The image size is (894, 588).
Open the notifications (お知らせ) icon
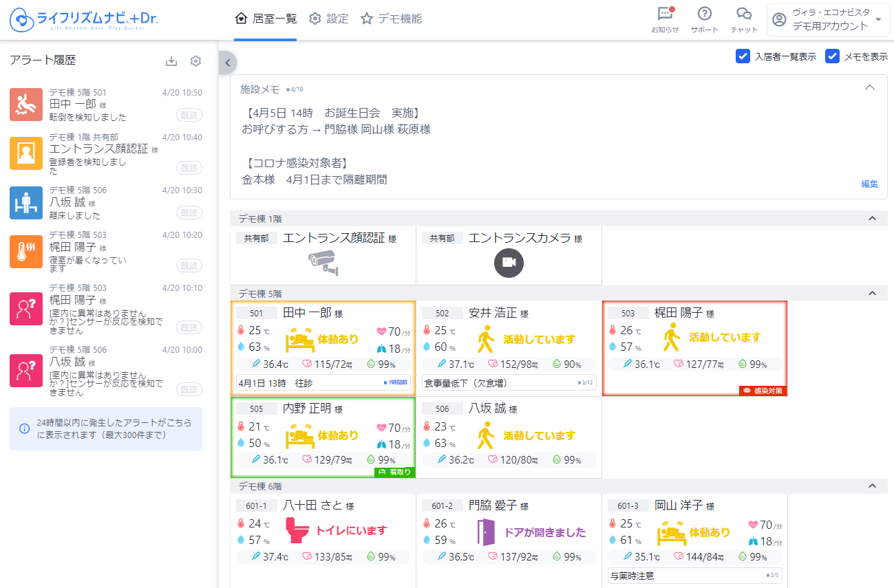665,14
